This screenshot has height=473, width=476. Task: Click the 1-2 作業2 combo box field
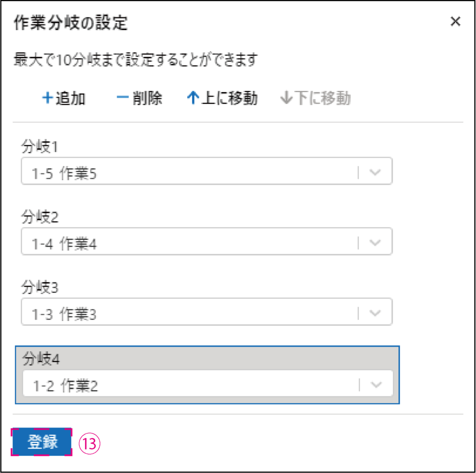186,385
